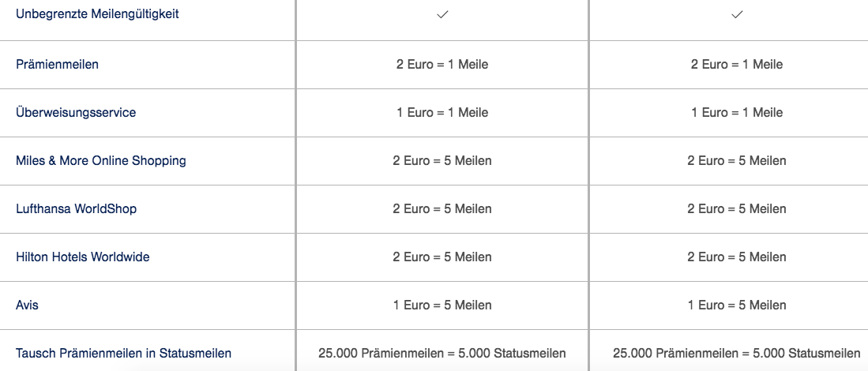The width and height of the screenshot is (868, 371).
Task: Click Tausch Prämienmeilen in Statusmeilen label
Action: click(123, 353)
